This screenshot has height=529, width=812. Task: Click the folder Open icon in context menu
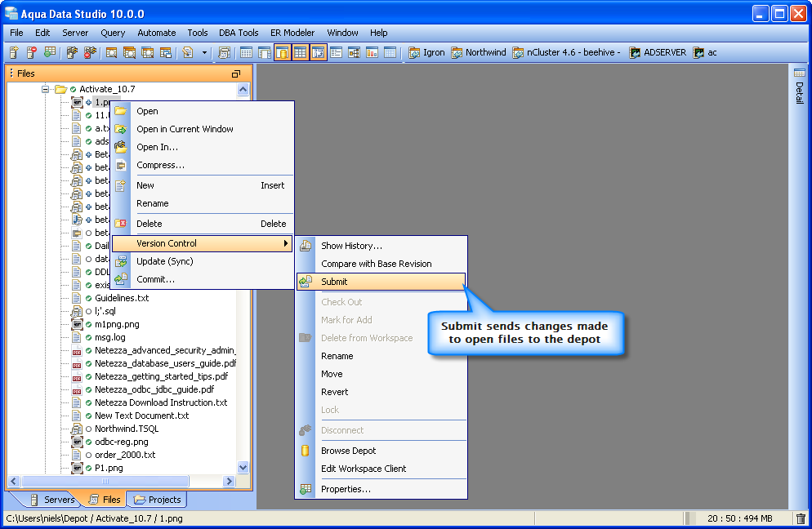[x=121, y=111]
